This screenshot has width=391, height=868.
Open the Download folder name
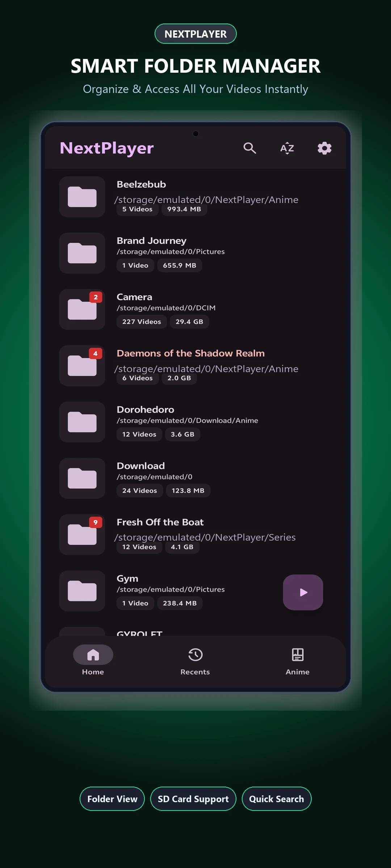[x=140, y=466]
